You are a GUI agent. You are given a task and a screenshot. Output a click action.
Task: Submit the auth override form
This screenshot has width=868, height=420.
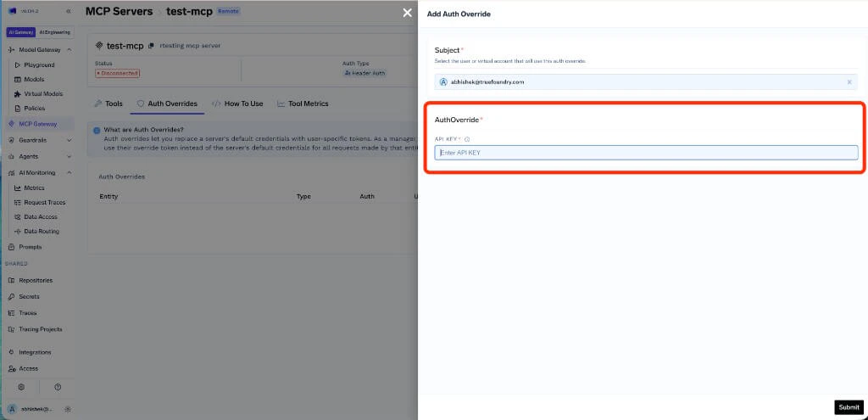tap(849, 407)
